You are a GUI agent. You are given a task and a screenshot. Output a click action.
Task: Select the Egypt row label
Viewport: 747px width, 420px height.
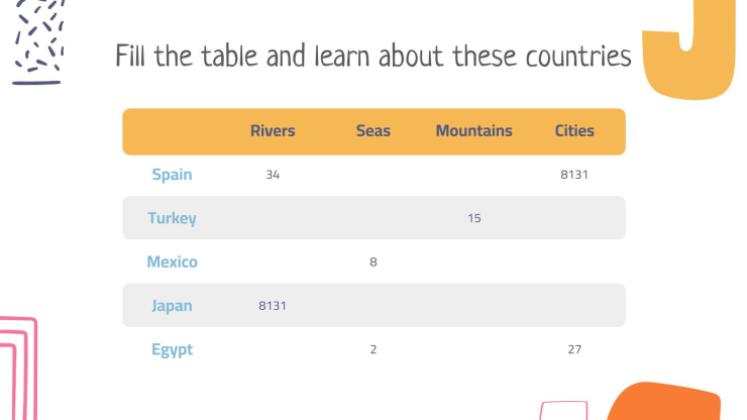tap(172, 350)
